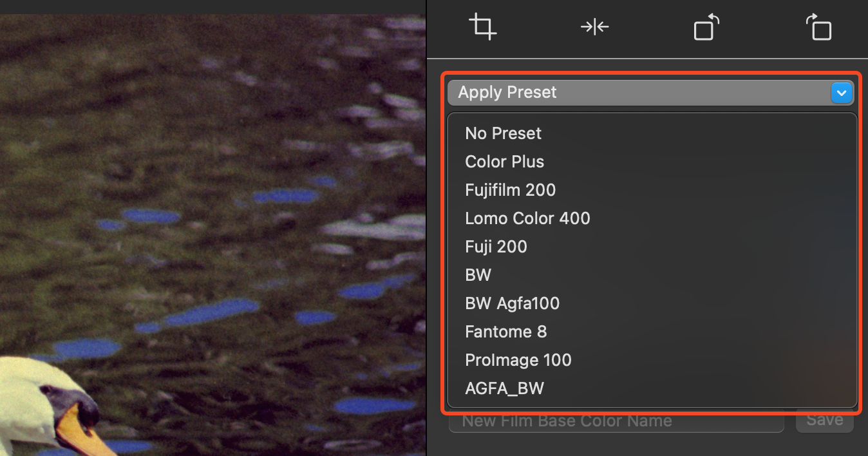Apply the Fuji 200 preset

[496, 246]
